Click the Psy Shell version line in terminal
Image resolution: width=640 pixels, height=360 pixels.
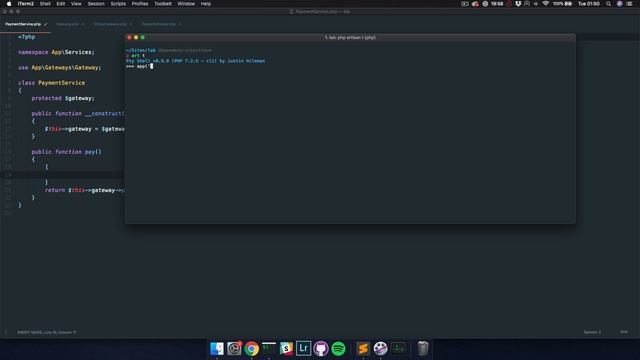tap(196, 61)
